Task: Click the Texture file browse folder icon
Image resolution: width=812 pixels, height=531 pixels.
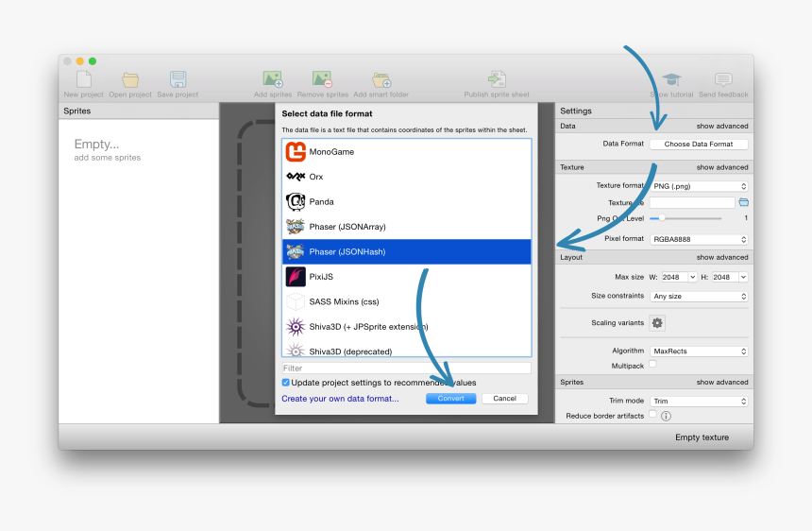Action: click(x=744, y=202)
